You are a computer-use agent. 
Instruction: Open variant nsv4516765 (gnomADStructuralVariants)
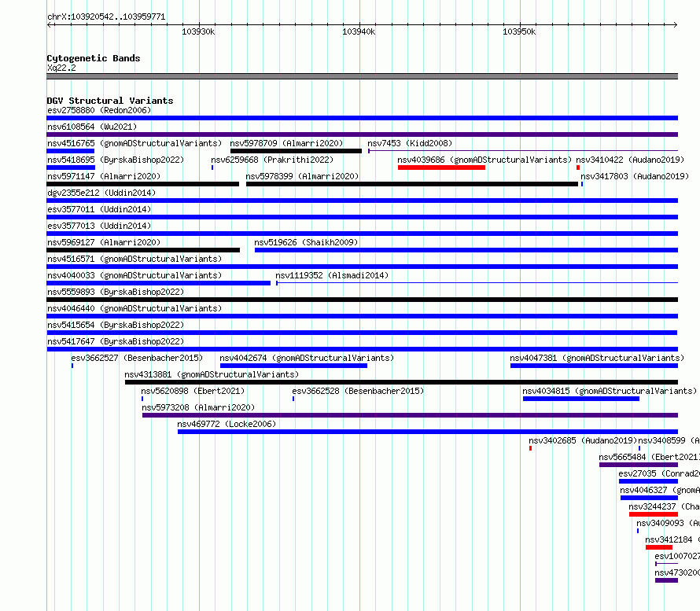tap(134, 143)
